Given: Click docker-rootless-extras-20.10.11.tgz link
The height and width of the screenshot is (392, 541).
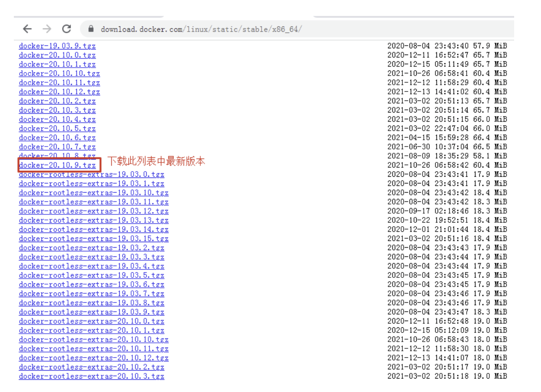Looking at the screenshot, I should 94,349.
